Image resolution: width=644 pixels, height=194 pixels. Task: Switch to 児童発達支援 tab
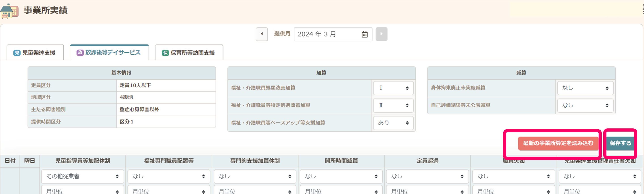coord(35,53)
